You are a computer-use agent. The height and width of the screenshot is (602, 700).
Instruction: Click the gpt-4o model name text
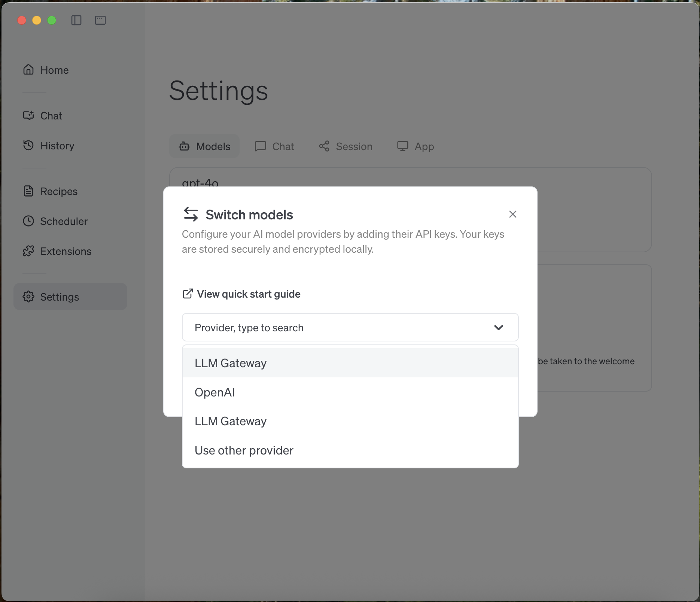200,183
